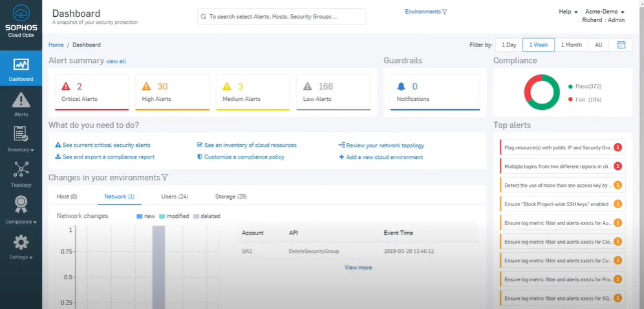Click the filter funnel beside Changes in your environments
The height and width of the screenshot is (309, 644).
pyautogui.click(x=165, y=178)
